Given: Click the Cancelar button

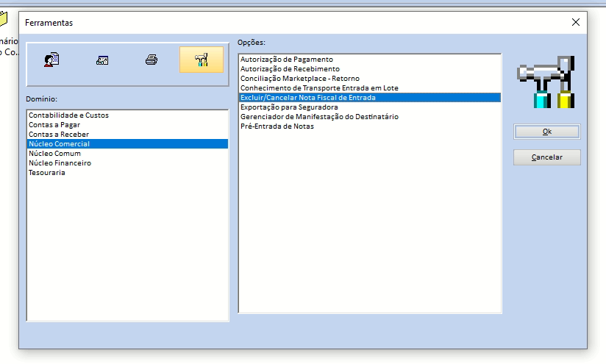Looking at the screenshot, I should [x=547, y=157].
